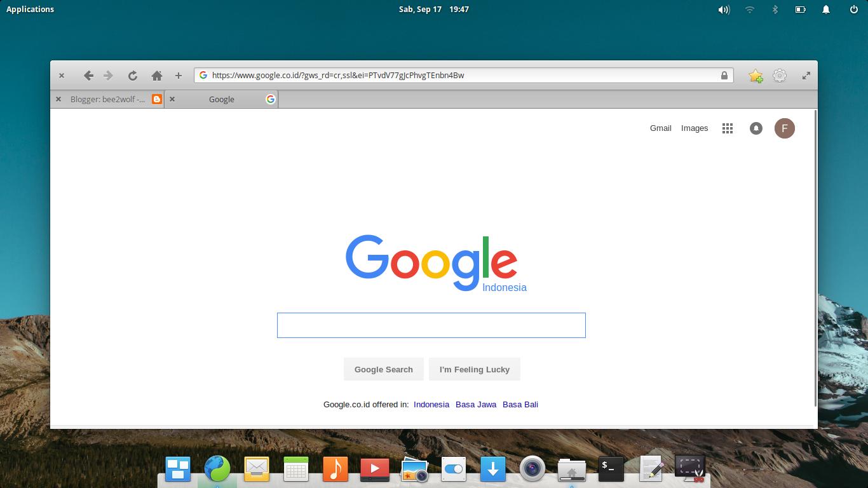Close the Google tab

[x=172, y=99]
